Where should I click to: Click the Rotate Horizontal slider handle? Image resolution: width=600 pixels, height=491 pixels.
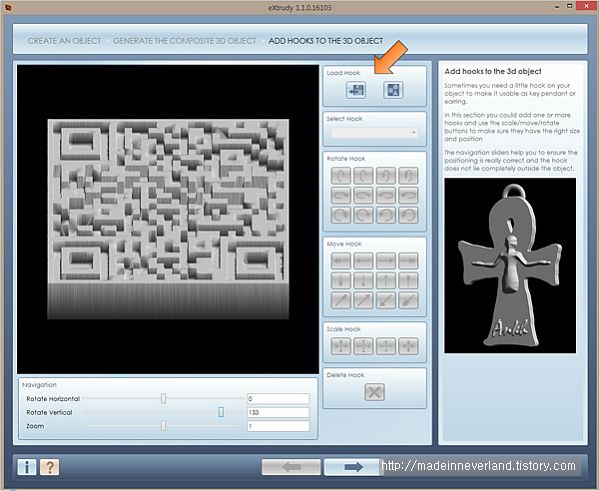click(163, 398)
